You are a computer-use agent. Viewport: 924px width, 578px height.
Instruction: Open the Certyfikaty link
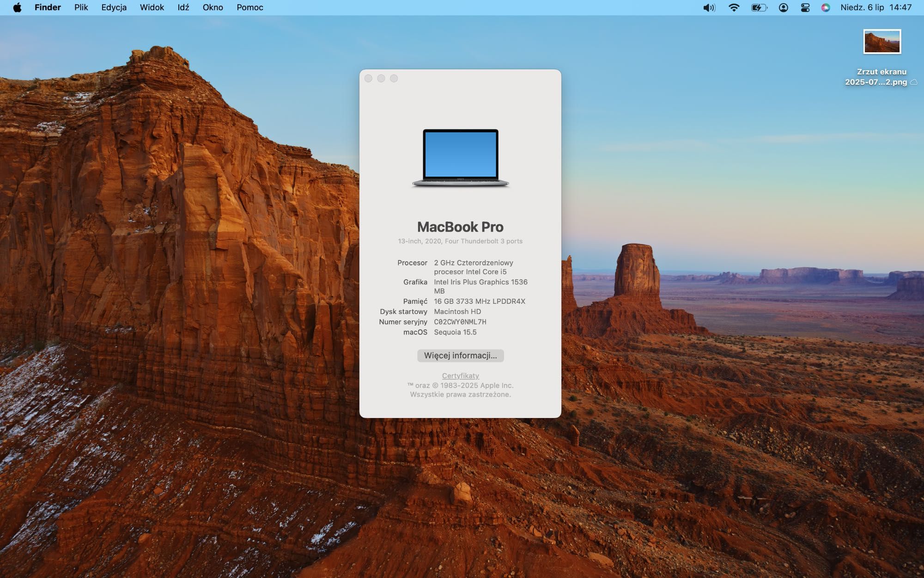[460, 376]
